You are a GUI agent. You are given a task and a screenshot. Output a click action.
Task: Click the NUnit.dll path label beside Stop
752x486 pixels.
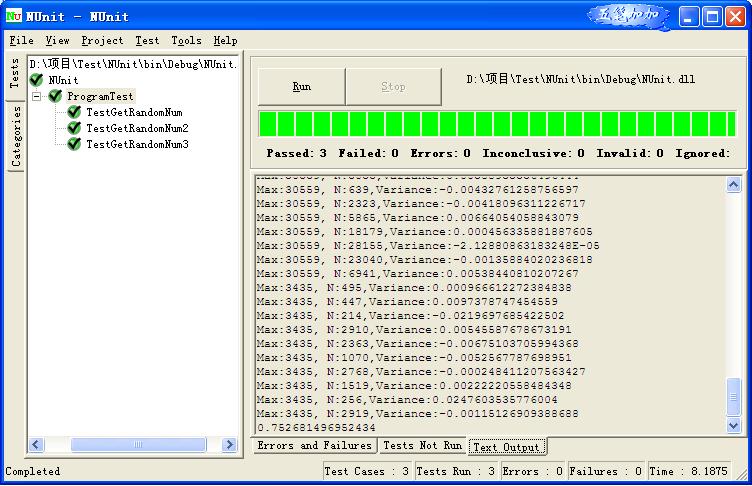(581, 79)
